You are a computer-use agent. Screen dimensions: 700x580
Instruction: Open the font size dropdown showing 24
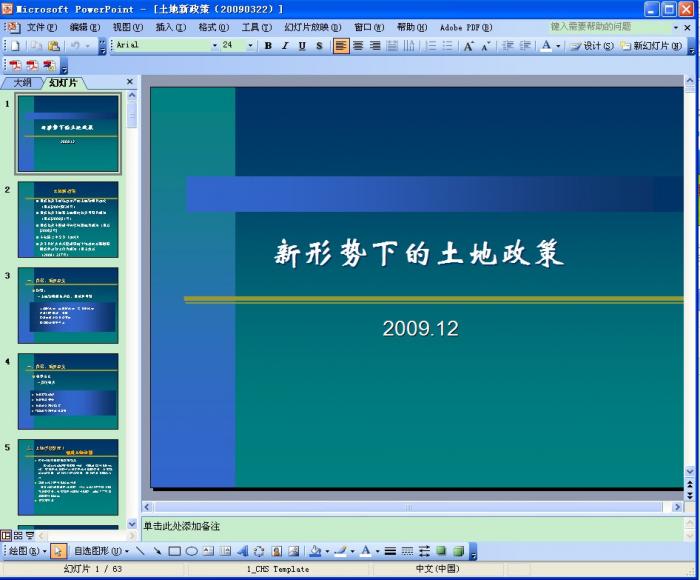tap(250, 46)
